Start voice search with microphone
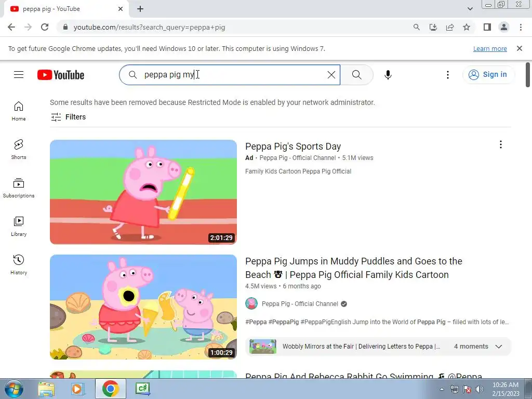Image resolution: width=532 pixels, height=399 pixels. coord(388,75)
